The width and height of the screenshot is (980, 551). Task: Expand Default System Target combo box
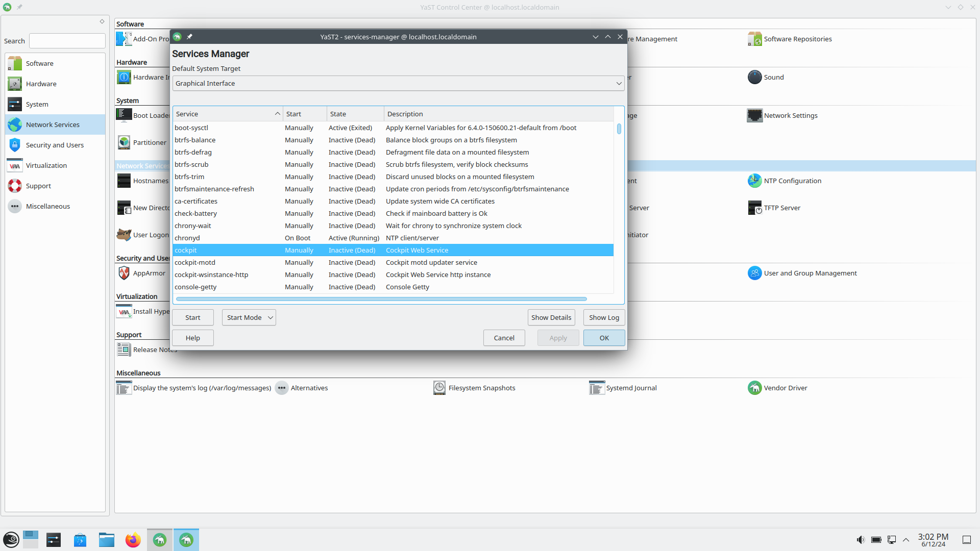pyautogui.click(x=399, y=83)
